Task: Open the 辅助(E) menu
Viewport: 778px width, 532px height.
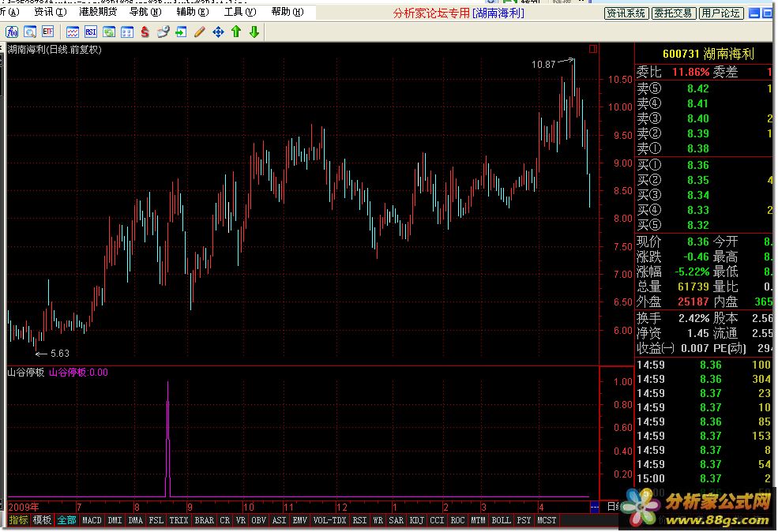Action: coord(193,11)
